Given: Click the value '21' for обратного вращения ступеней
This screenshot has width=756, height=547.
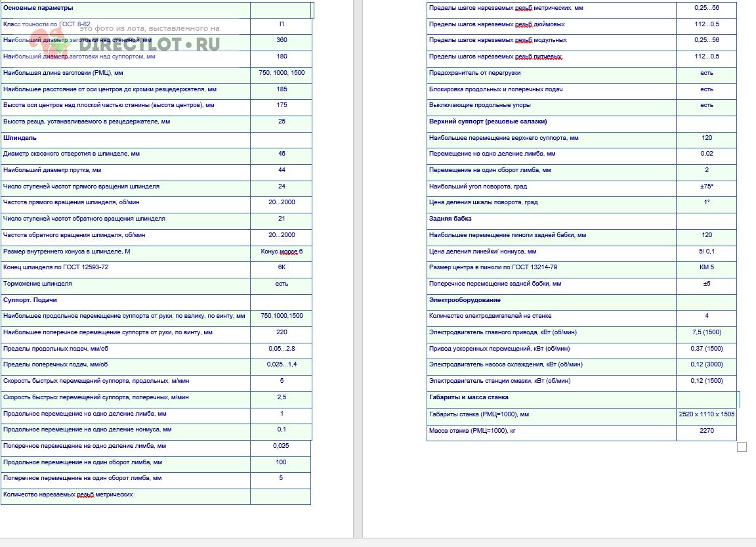Looking at the screenshot, I should point(282,219).
